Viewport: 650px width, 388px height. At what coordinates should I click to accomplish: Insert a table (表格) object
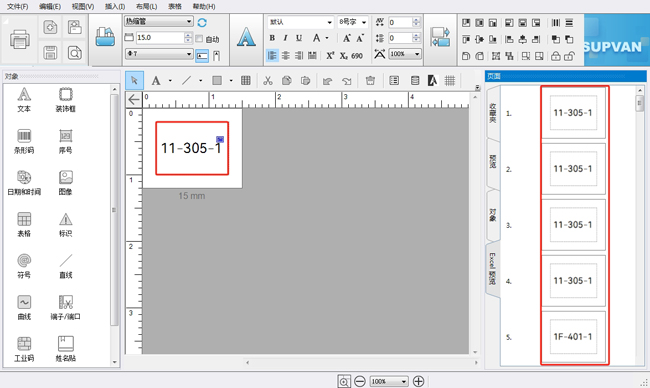pyautogui.click(x=24, y=224)
